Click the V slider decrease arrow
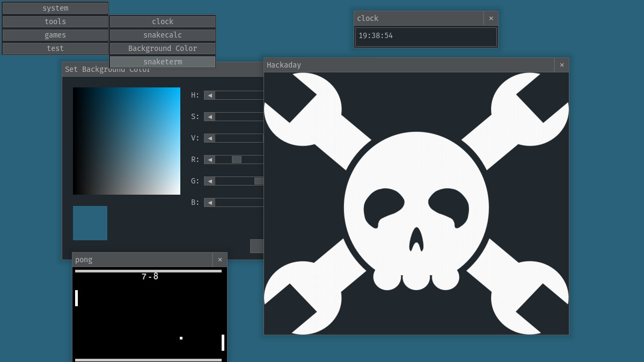The image size is (644, 362). tap(210, 138)
